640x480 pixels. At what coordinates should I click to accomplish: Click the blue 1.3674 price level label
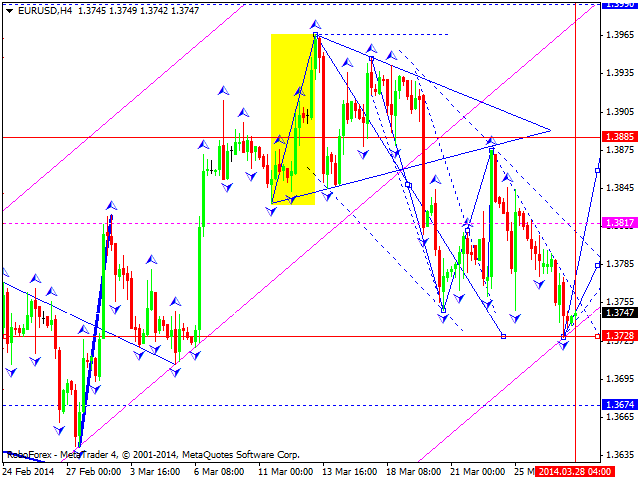621,405
